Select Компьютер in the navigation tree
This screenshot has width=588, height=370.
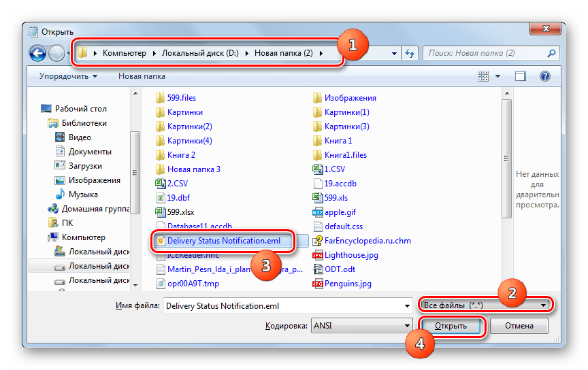(83, 237)
